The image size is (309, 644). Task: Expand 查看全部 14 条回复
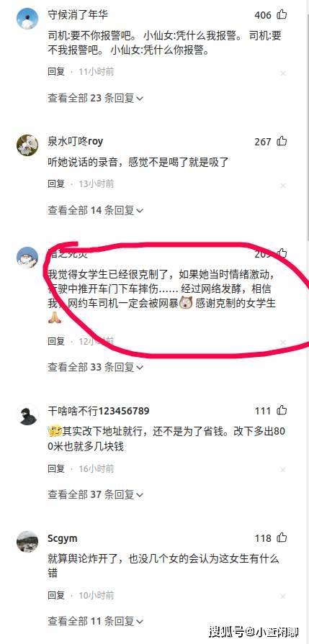(x=95, y=211)
